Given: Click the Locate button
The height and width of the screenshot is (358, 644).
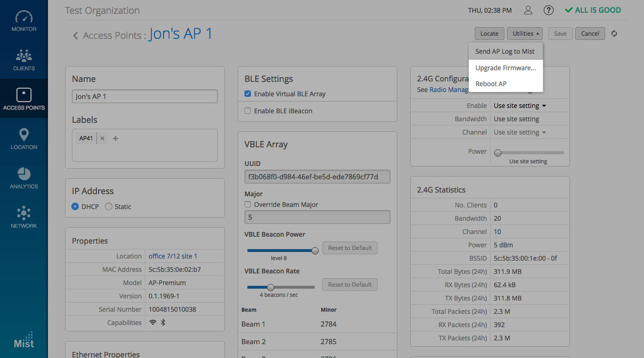Looking at the screenshot, I should [489, 34].
